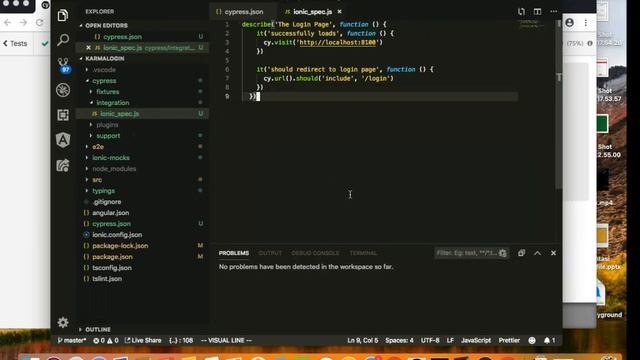The height and width of the screenshot is (360, 640).
Task: Click the browser back arrow
Action: pos(7,23)
